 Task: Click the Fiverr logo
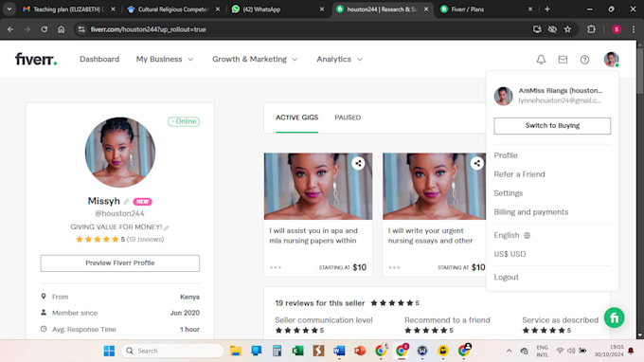point(36,59)
